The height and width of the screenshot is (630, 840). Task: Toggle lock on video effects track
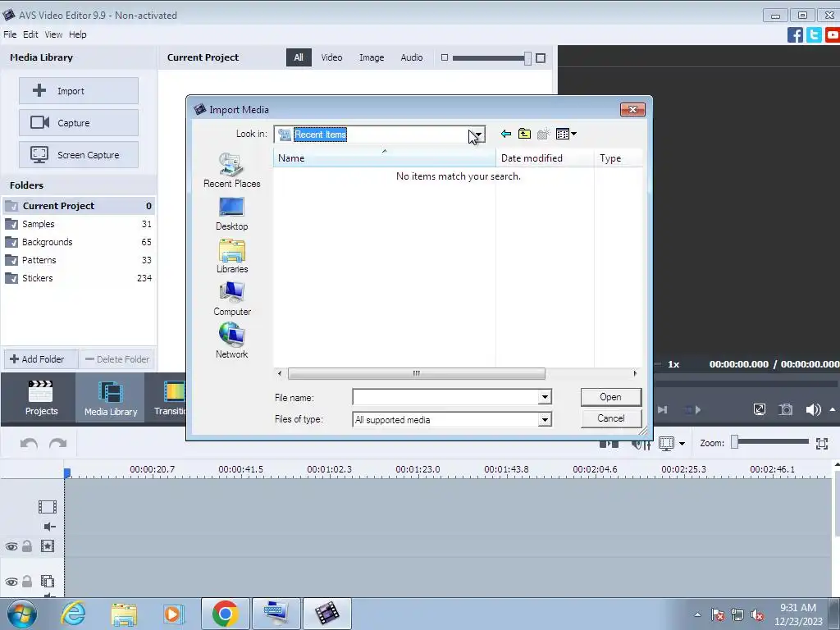point(27,546)
